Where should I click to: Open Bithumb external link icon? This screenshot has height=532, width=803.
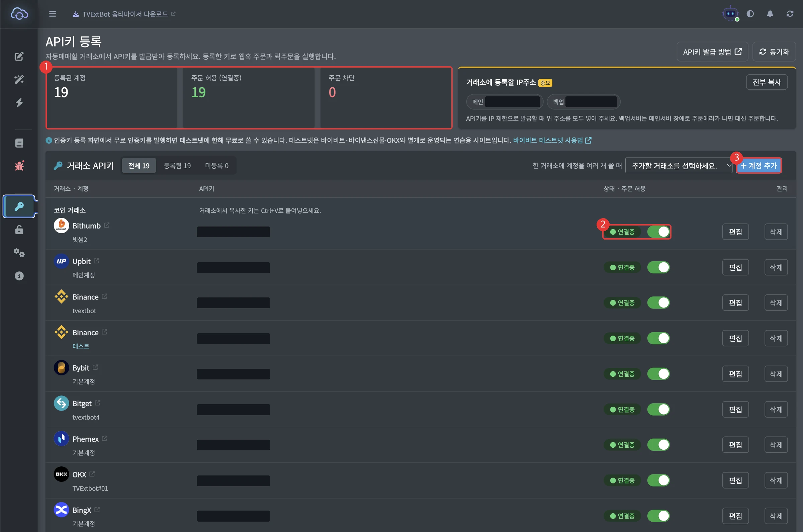pos(107,225)
